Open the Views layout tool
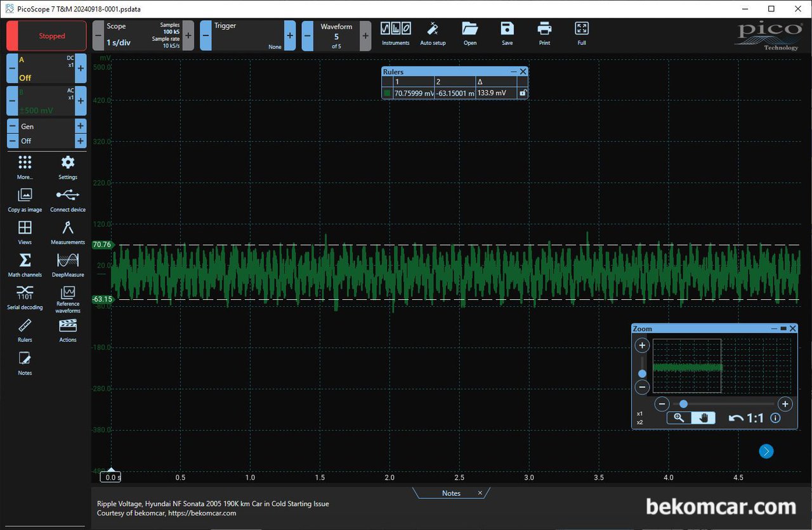Screen dimensions: 812x530 [25, 233]
